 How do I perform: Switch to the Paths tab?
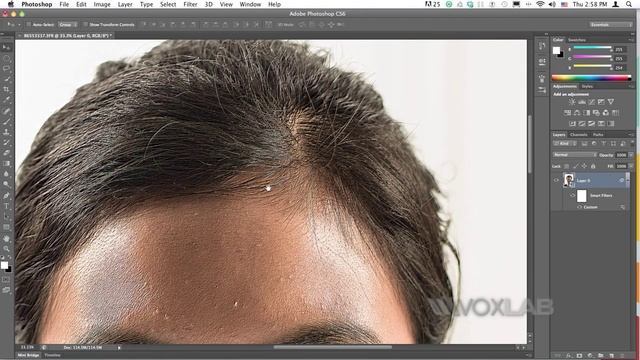coord(598,134)
